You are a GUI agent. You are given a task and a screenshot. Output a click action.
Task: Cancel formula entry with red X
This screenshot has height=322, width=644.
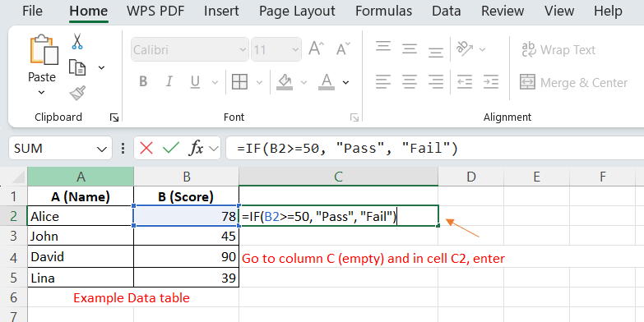pyautogui.click(x=146, y=148)
